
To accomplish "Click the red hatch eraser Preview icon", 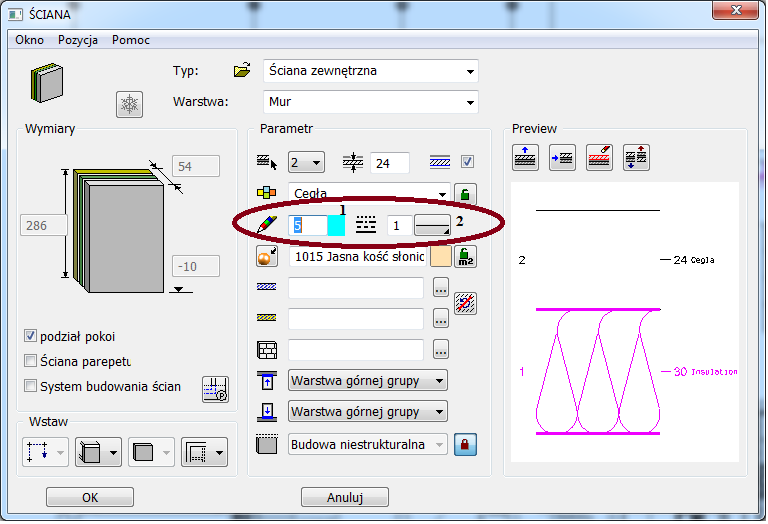I will pyautogui.click(x=600, y=158).
